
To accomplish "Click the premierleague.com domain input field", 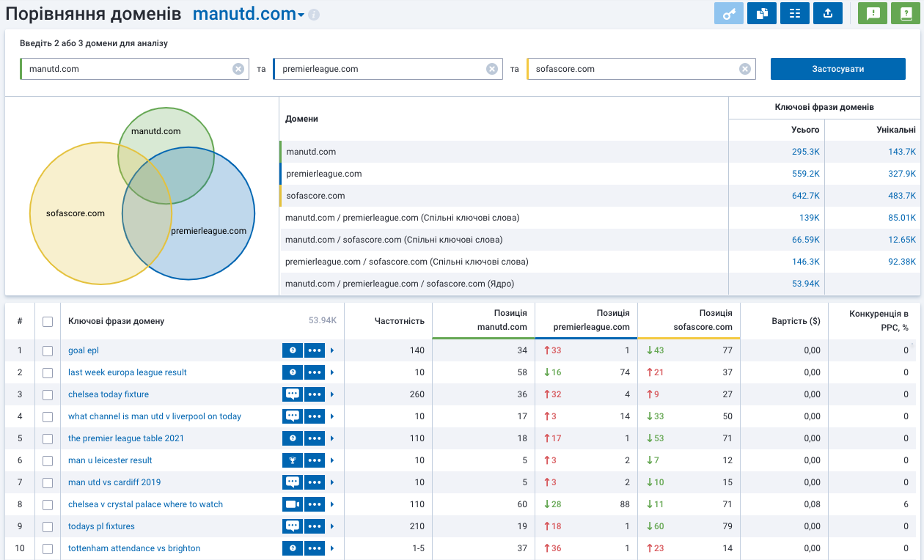I will coord(378,69).
